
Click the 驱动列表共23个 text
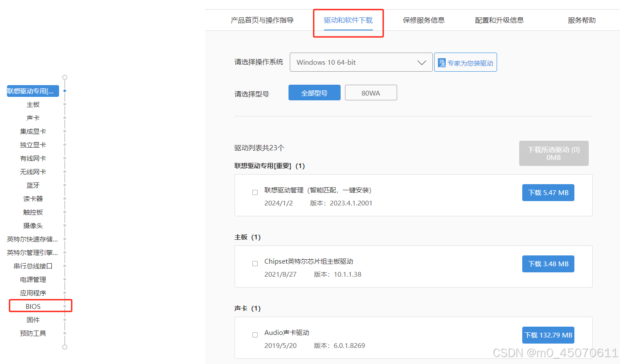(259, 148)
